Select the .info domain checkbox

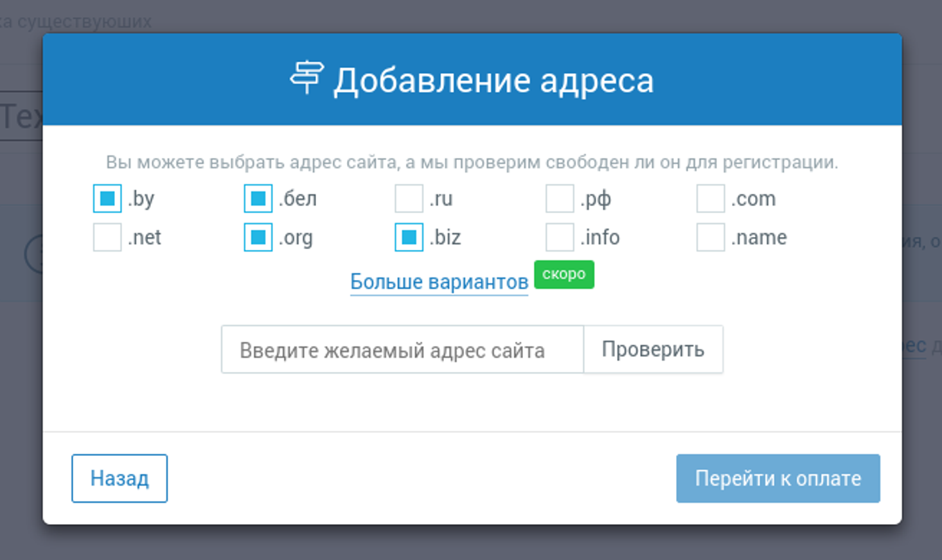[x=560, y=238]
